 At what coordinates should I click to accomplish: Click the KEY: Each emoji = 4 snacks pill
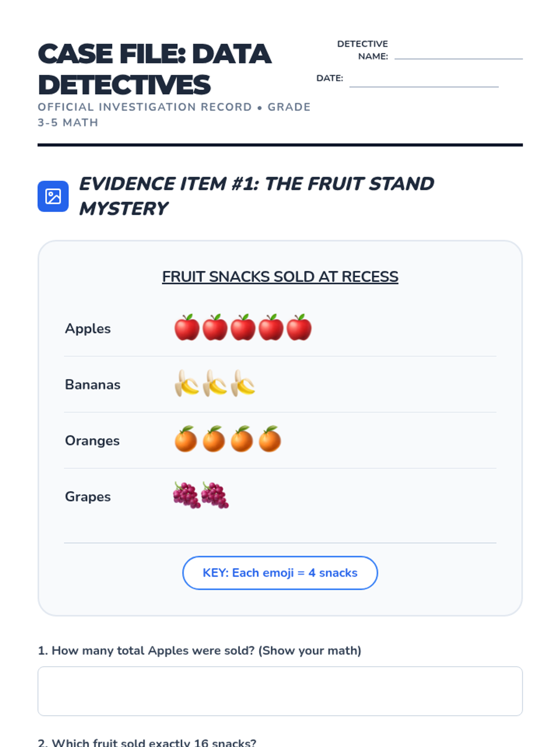(x=280, y=573)
